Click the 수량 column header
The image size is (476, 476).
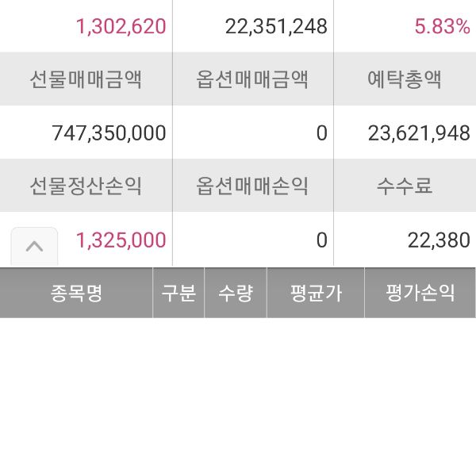[x=236, y=293]
